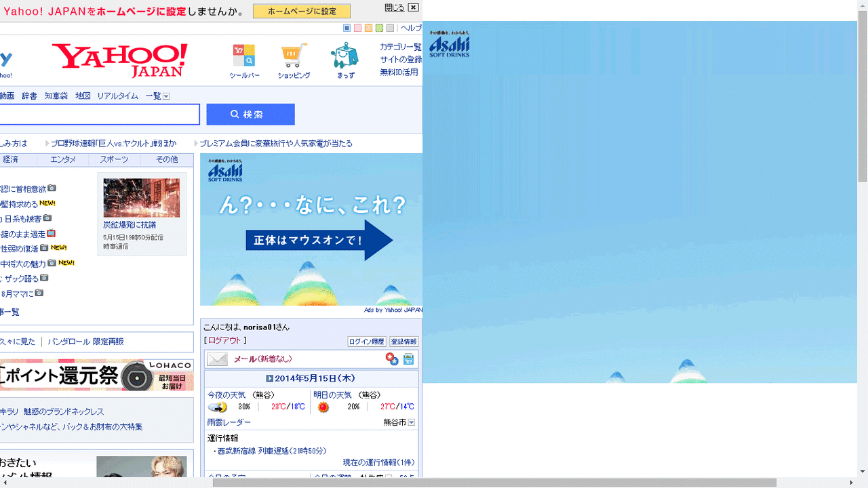The width and height of the screenshot is (868, 488).
Task: Open the blue Yahoo box photo icon
Action: [x=409, y=359]
